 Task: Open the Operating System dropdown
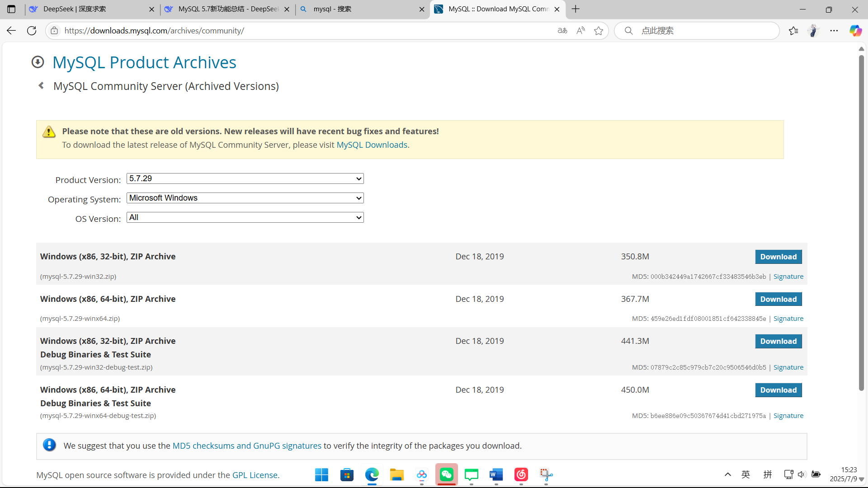245,198
